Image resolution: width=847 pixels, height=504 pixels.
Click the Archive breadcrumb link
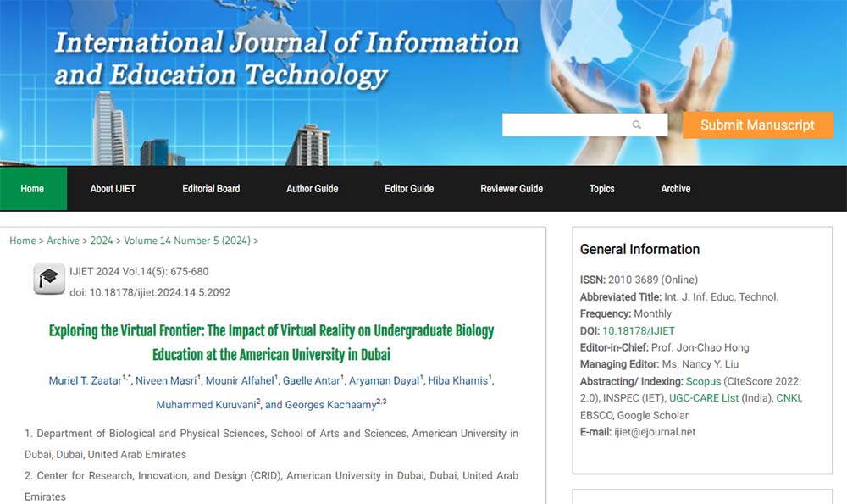64,241
